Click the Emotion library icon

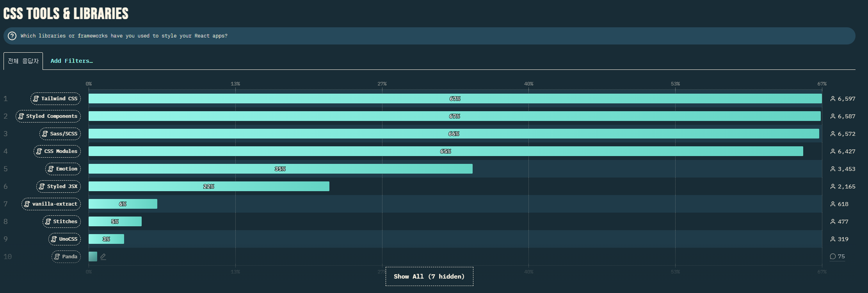click(51, 169)
